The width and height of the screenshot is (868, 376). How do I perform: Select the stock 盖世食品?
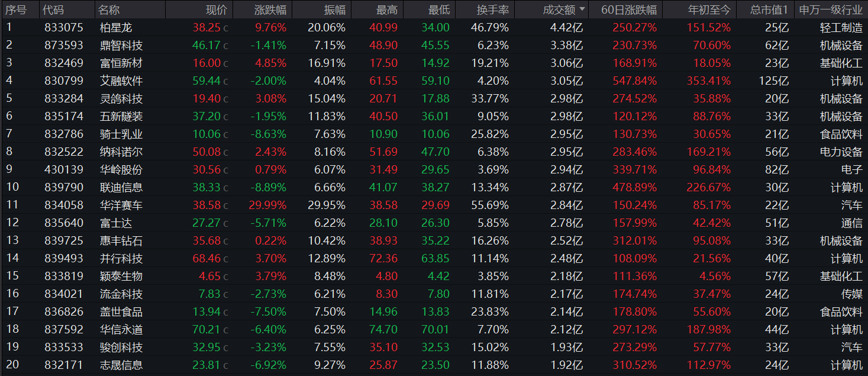tap(121, 311)
